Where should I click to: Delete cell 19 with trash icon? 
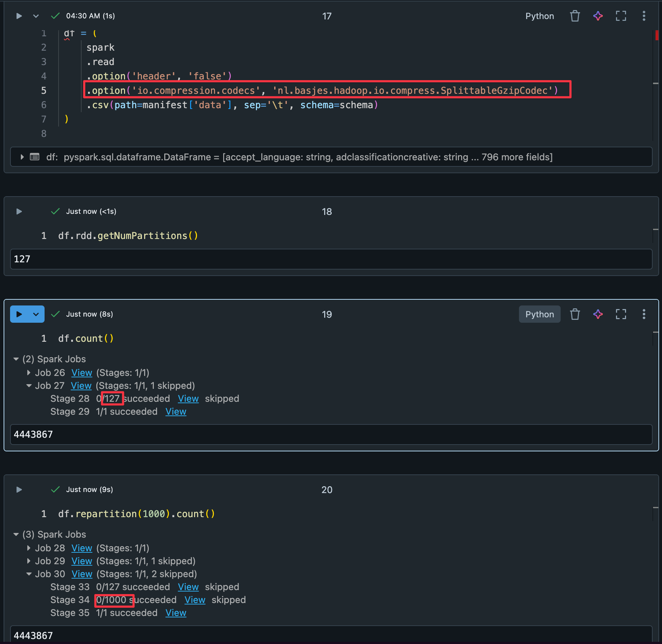pos(575,314)
